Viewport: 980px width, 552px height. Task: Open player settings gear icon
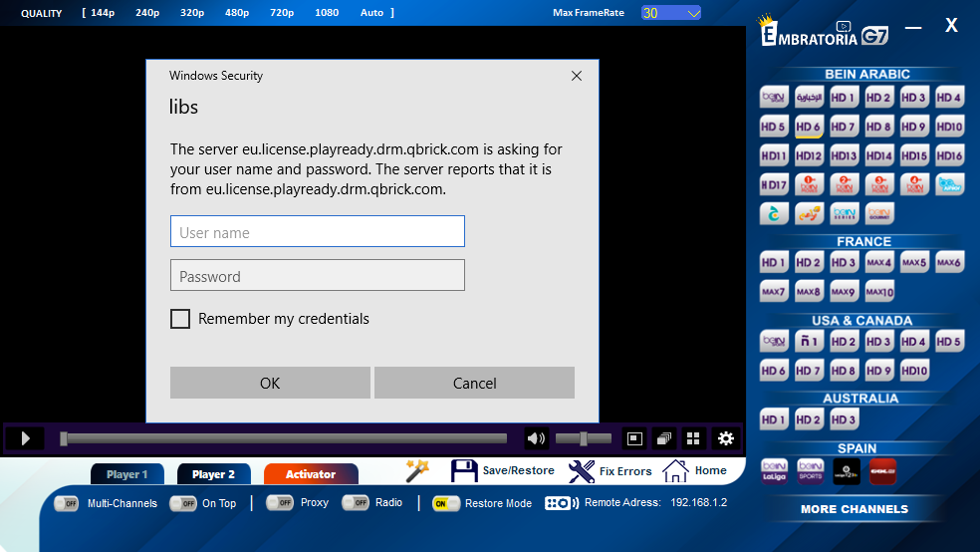click(726, 438)
